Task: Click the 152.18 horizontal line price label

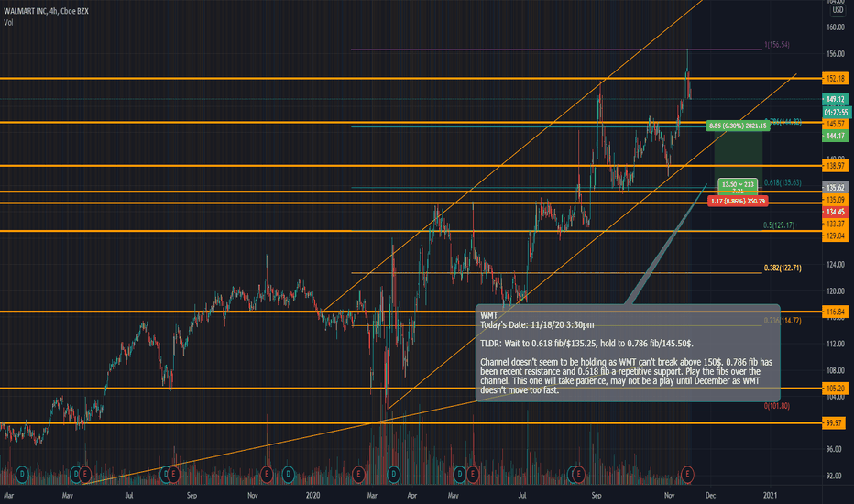Action: tap(836, 79)
